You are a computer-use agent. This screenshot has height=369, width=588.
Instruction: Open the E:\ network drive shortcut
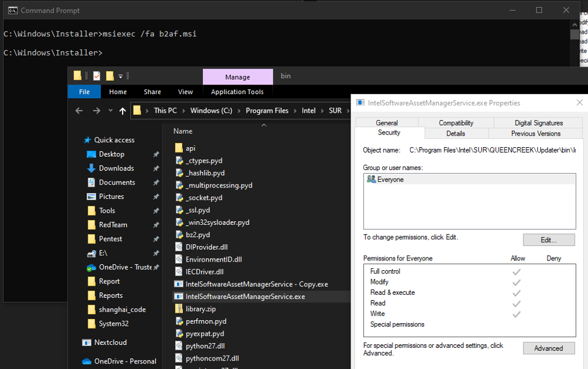(x=103, y=253)
